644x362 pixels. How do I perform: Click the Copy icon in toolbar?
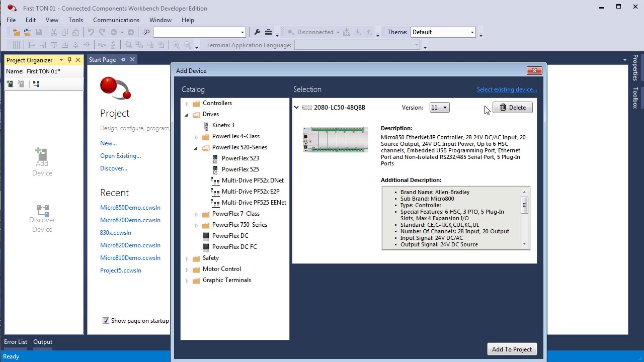(x=64, y=32)
